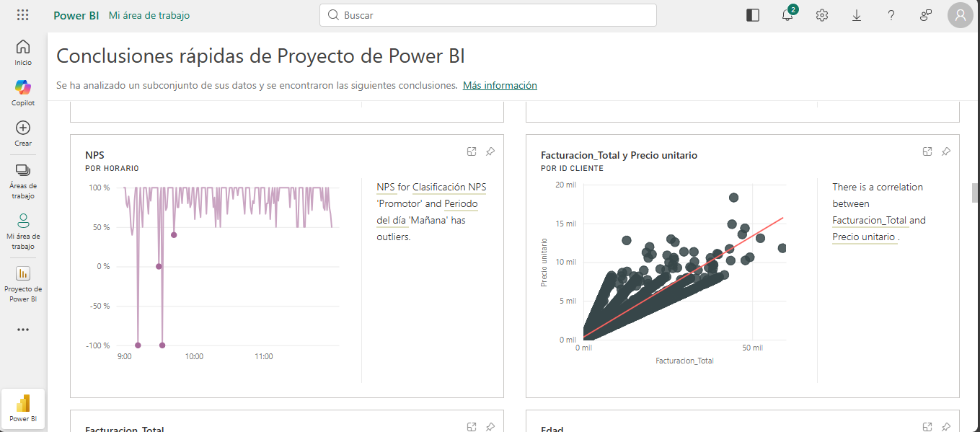Click the Power BI logo at bottom-left
The height and width of the screenshot is (432, 980).
[23, 408]
